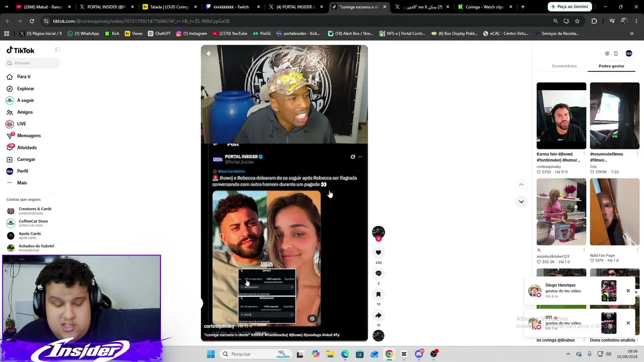The height and width of the screenshot is (362, 644).
Task: Open profile avatar in top right
Action: (629, 53)
